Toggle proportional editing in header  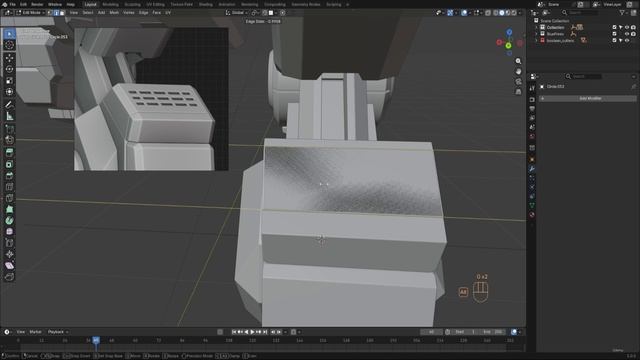point(282,13)
